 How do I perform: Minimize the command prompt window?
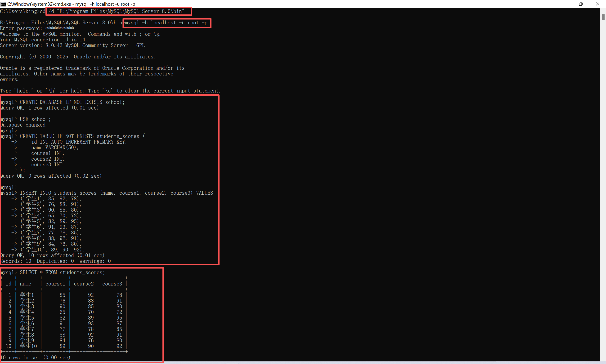coord(564,4)
